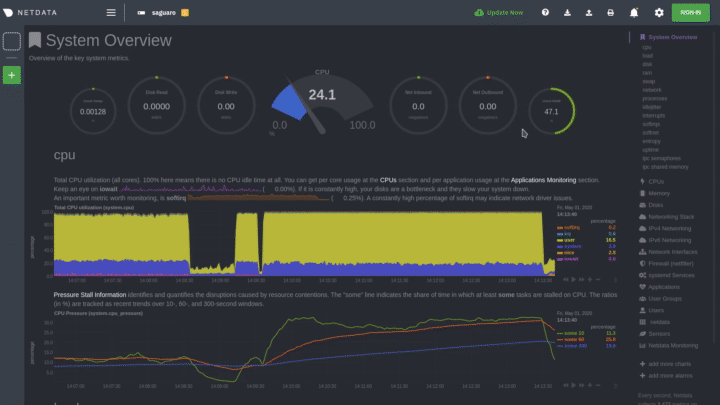This screenshot has width=720, height=405.
Task: Zoom in the CPU Pressure chart
Action: (590, 385)
